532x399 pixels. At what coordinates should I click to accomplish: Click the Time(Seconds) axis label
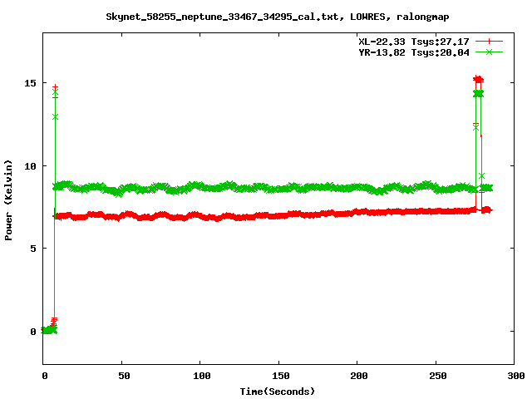[x=277, y=392]
